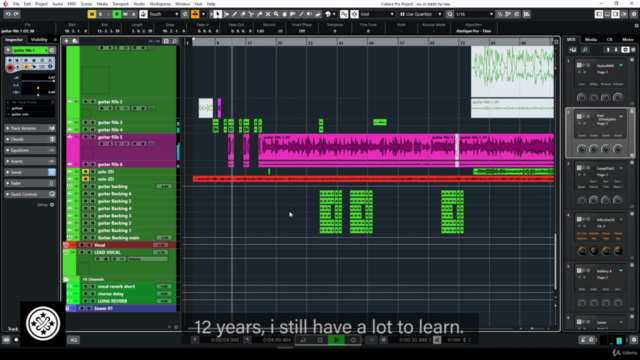Expand the Fader inspector section
The height and width of the screenshot is (360, 640).
pos(30,183)
